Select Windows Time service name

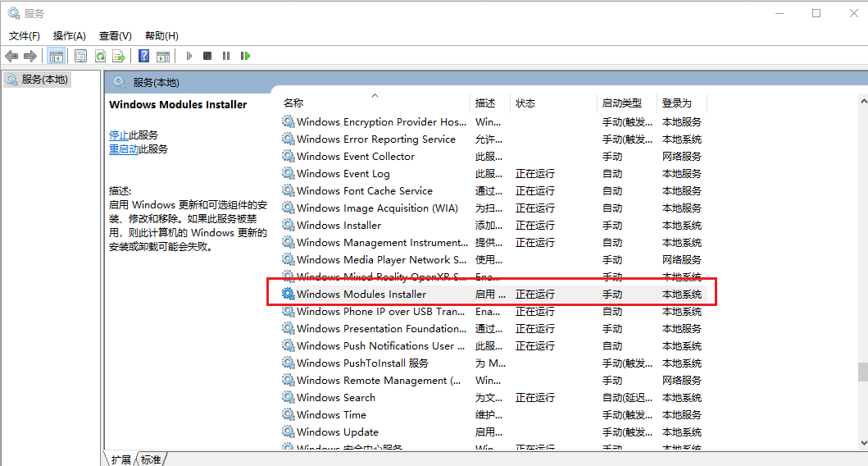pos(332,414)
